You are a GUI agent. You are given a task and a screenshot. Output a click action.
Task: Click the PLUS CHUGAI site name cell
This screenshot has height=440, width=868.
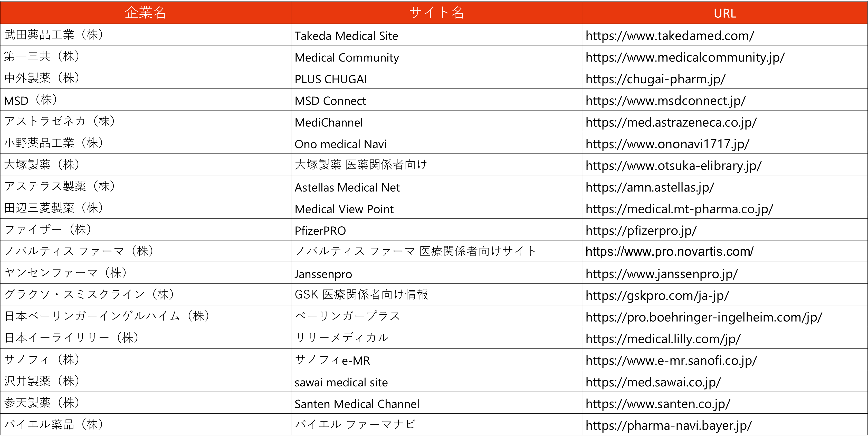tap(331, 79)
